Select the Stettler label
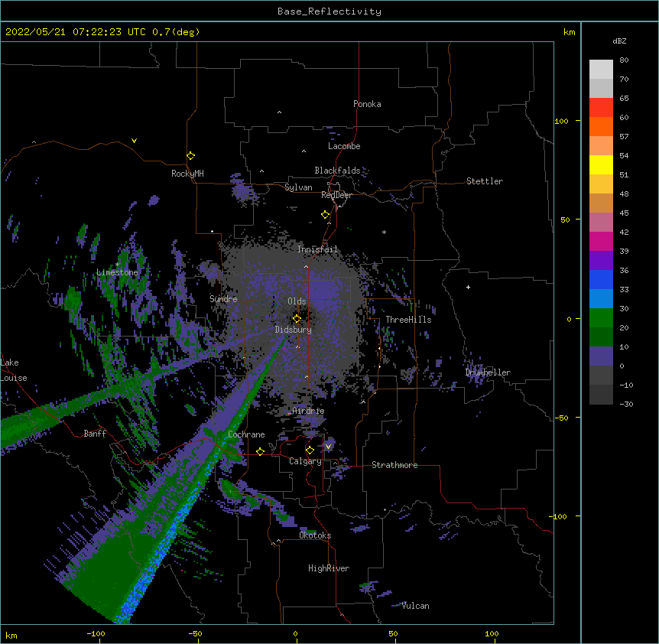The width and height of the screenshot is (659, 644). point(485,181)
